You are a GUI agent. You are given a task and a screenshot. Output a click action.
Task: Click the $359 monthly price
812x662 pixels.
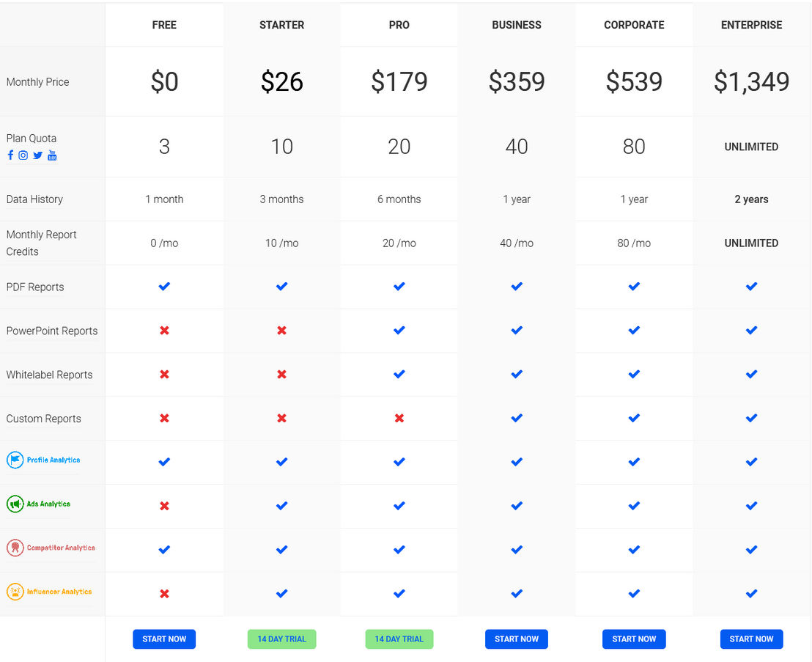point(517,82)
